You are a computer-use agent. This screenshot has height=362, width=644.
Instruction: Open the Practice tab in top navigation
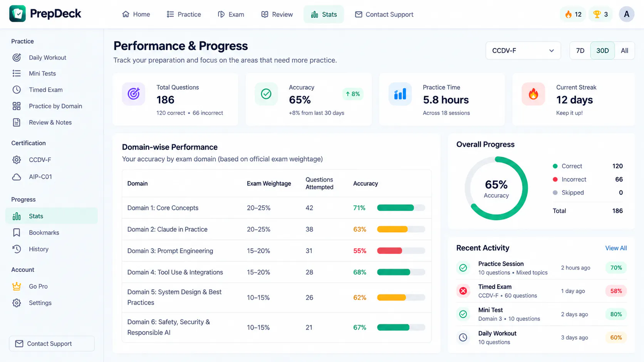(x=184, y=14)
